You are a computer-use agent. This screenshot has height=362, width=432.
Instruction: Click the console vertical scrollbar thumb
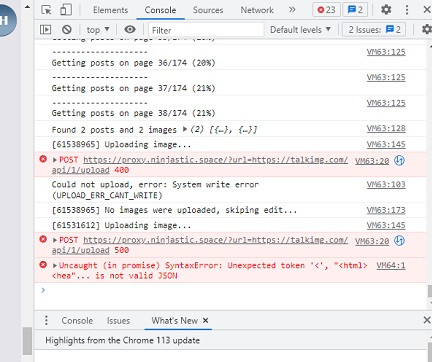coord(430,291)
